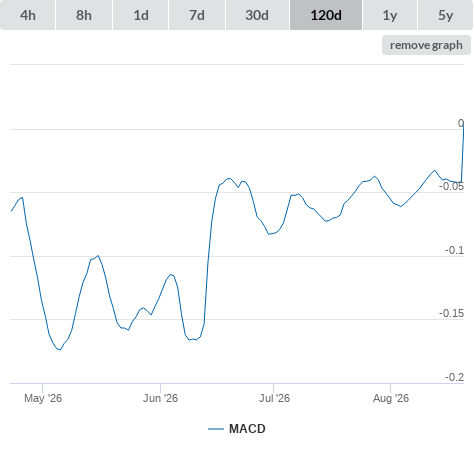Viewport: 474px width, 455px height.
Task: Show the 1y time range
Action: [390, 15]
